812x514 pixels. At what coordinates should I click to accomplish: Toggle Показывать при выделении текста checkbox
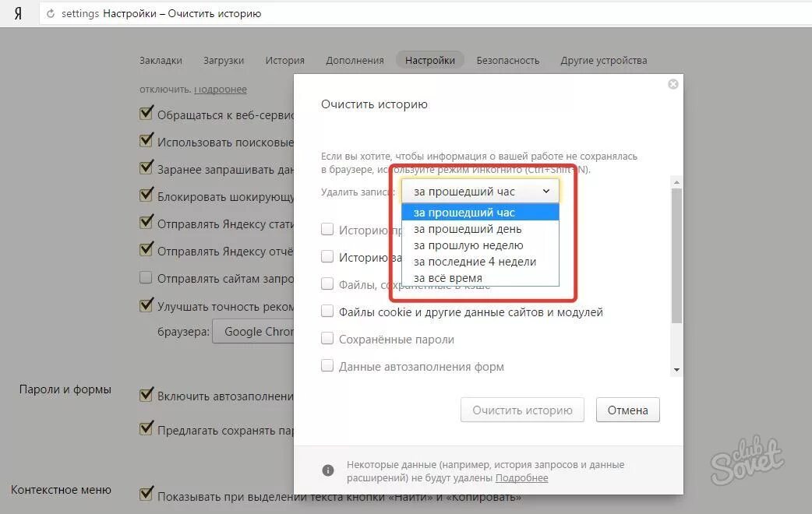click(146, 494)
